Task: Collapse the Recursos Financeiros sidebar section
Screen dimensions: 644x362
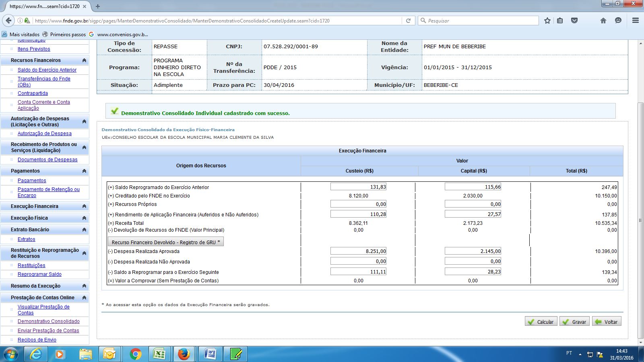Action: 84,60
